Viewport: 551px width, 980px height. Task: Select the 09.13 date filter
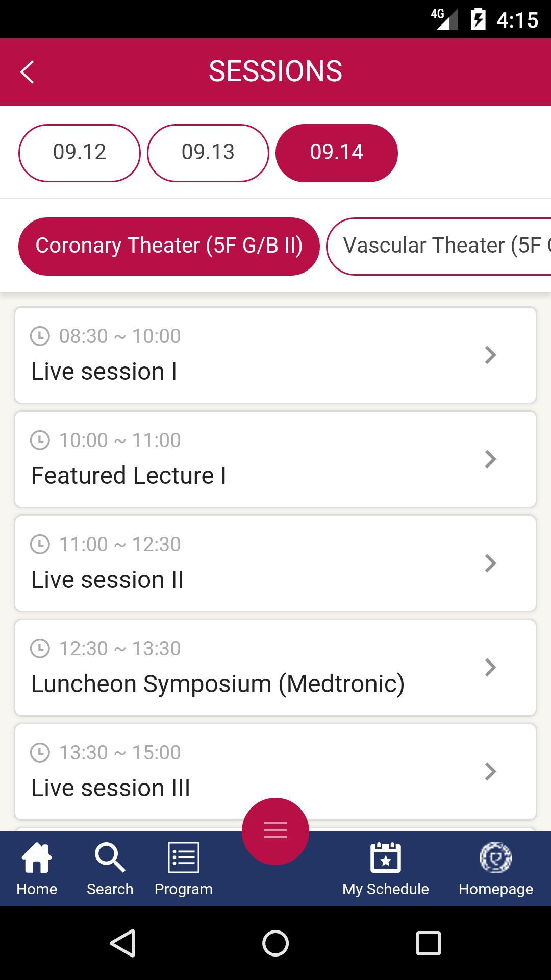click(x=208, y=153)
